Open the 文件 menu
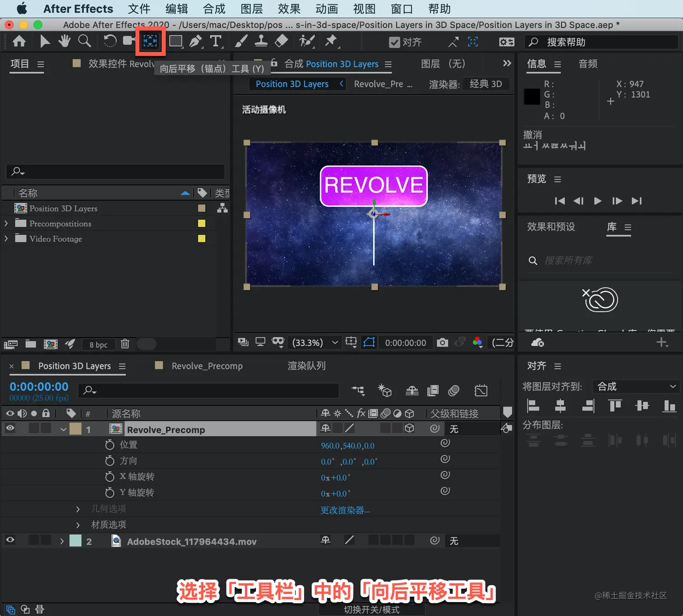683x616 pixels. pyautogui.click(x=139, y=9)
